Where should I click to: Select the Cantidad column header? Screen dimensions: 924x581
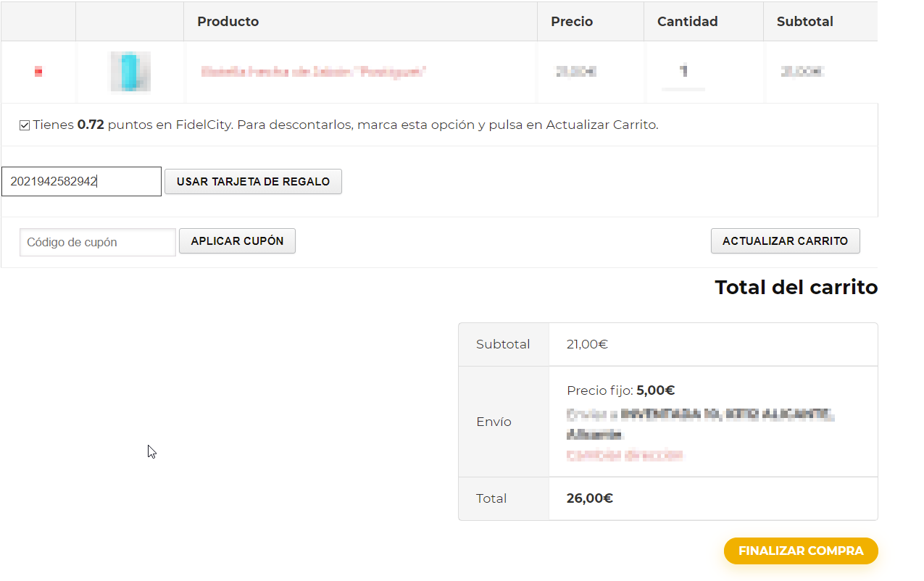tap(687, 22)
